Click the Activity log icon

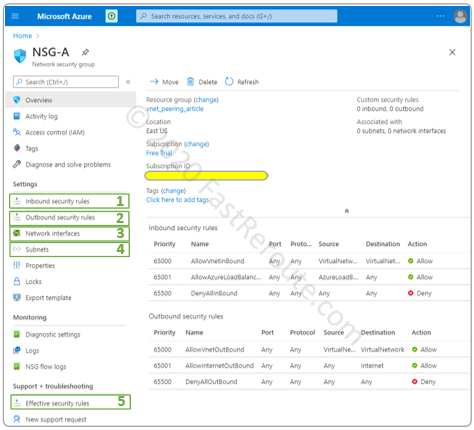tap(17, 116)
